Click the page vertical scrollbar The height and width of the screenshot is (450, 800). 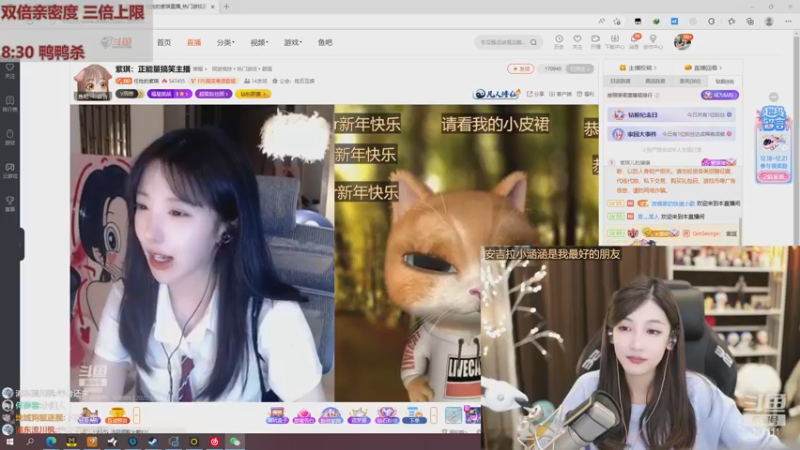(x=796, y=138)
